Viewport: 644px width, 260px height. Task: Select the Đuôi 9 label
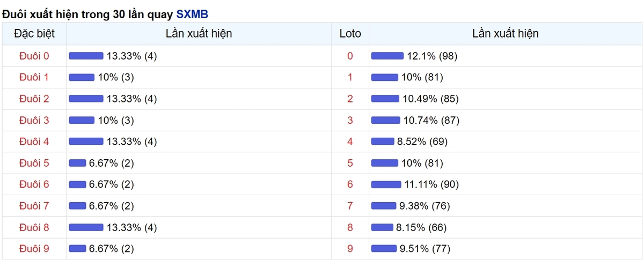click(x=34, y=249)
